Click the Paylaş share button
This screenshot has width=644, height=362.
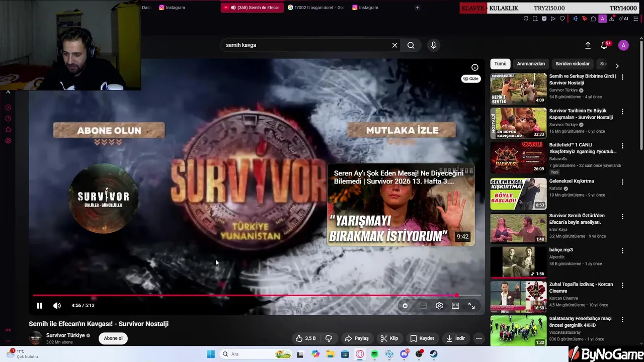[357, 338]
